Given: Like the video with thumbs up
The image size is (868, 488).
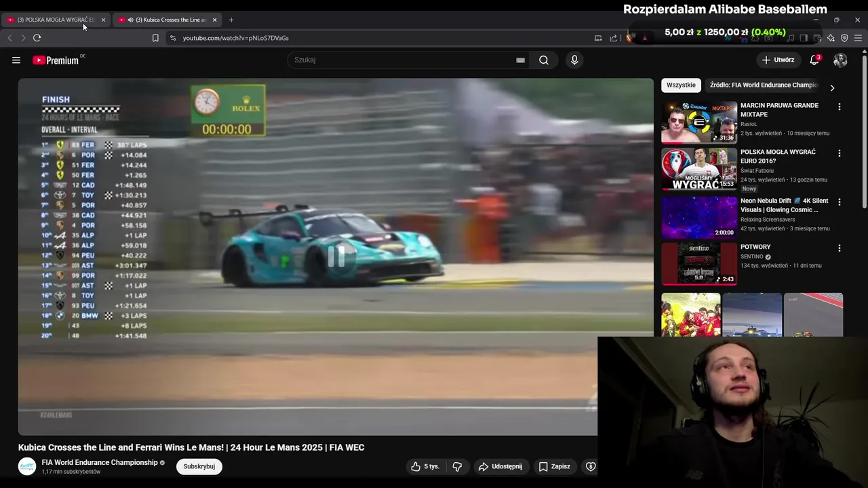Looking at the screenshot, I should (425, 466).
